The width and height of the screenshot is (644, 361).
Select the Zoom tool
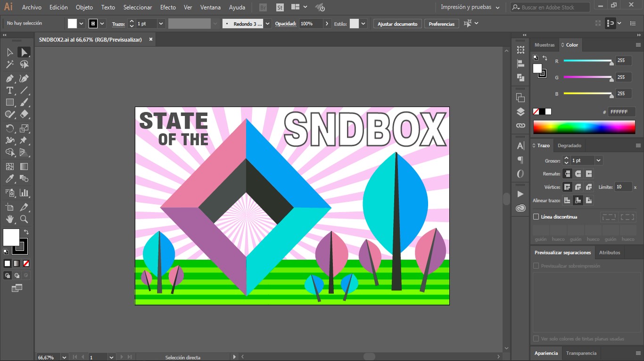24,219
